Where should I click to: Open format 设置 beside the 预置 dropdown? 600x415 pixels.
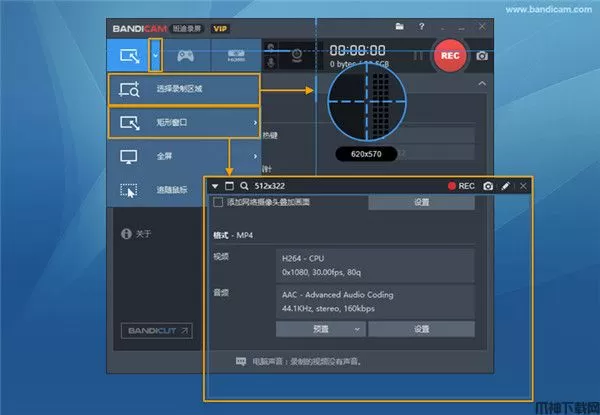(x=422, y=329)
